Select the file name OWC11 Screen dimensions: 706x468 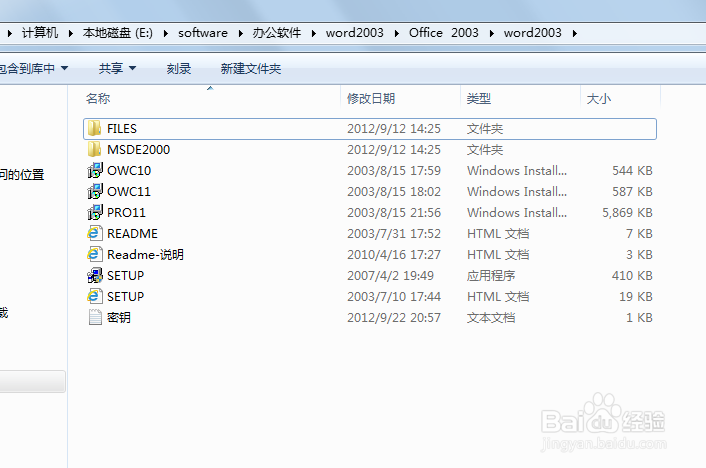[129, 191]
